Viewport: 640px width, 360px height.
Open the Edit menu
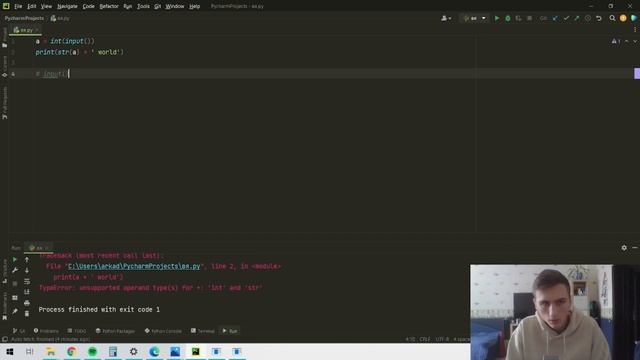pos(32,6)
